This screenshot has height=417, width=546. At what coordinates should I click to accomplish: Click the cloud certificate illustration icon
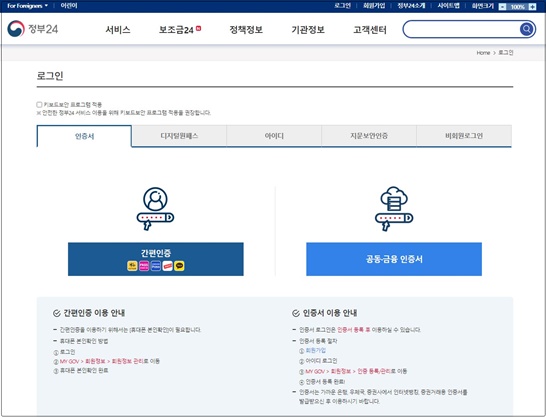coord(394,208)
